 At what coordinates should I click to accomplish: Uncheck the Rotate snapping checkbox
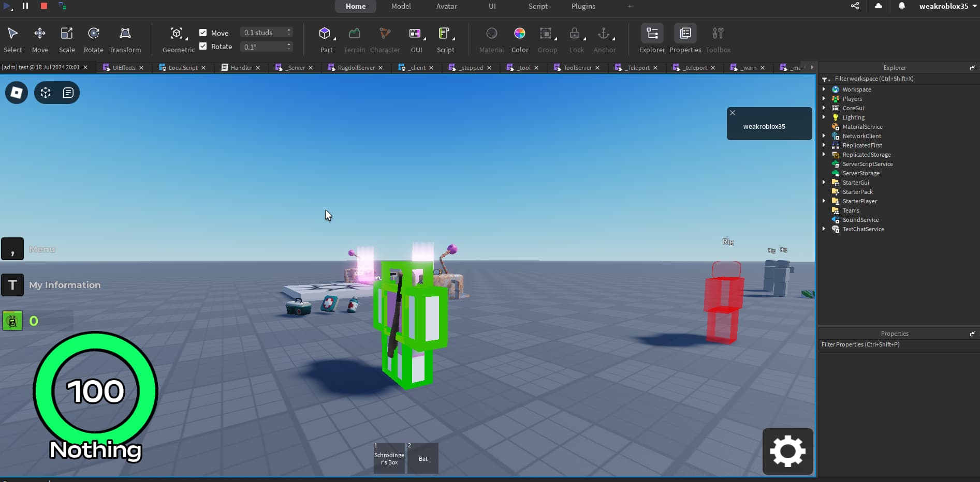pyautogui.click(x=203, y=46)
